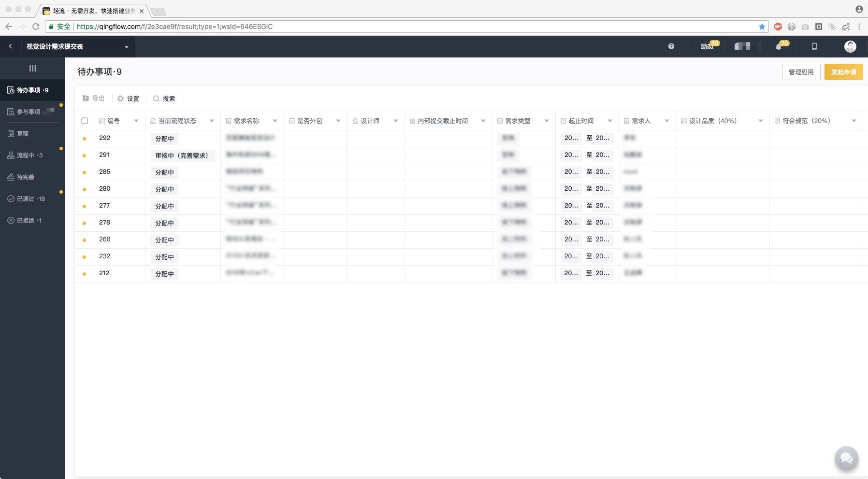Click record number 291
868x479 pixels.
coord(104,155)
